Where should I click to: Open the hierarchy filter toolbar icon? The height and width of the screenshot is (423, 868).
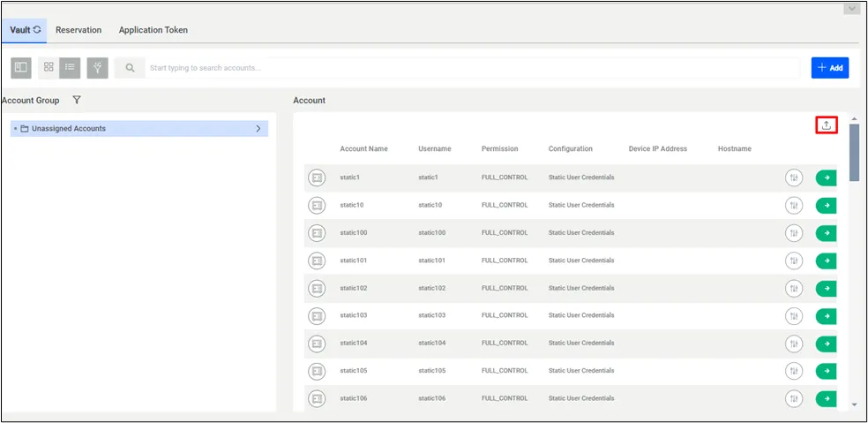tap(97, 68)
